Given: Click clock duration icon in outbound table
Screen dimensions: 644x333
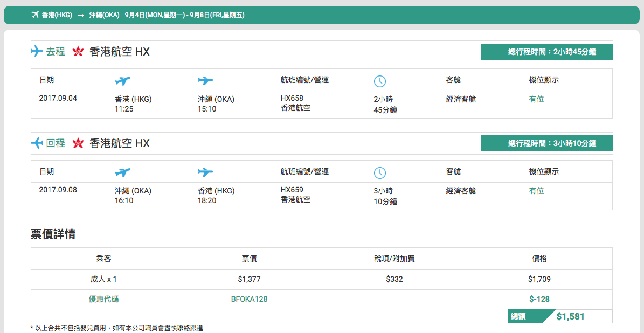Looking at the screenshot, I should coord(380,81).
